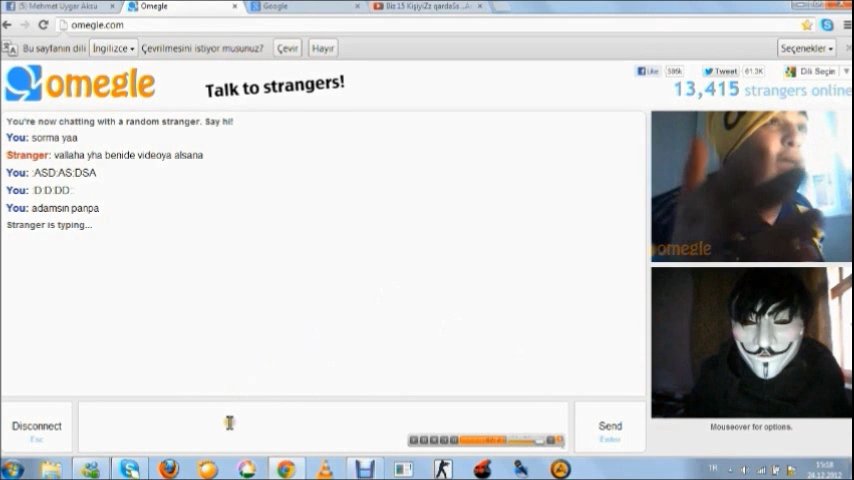This screenshot has height=480, width=854.
Task: Click the recorder bar orange progress slider
Action: click(483, 440)
